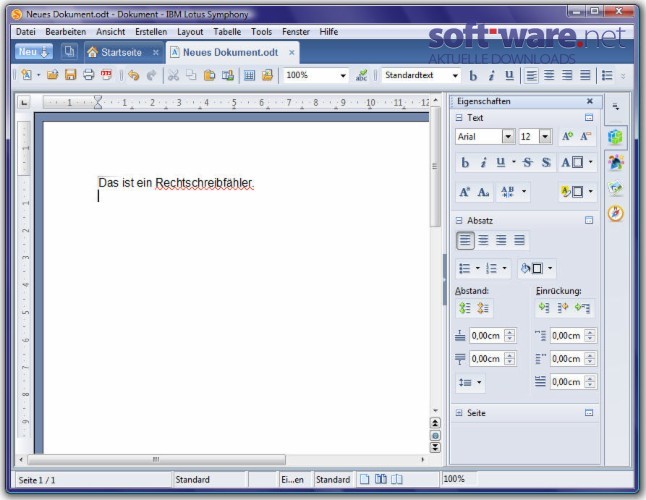Open the Layout menu
Viewport: 646px width, 500px height.
pyautogui.click(x=190, y=32)
